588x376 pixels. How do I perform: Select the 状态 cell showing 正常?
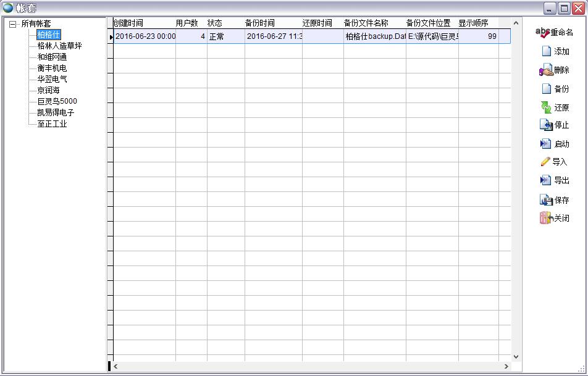click(x=225, y=36)
